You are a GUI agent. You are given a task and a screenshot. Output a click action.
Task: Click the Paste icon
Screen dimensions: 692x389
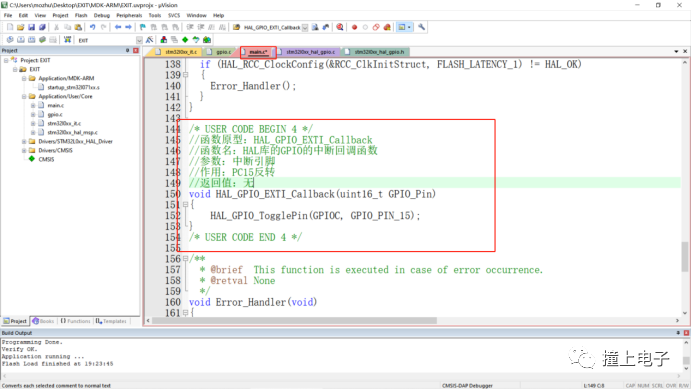click(78, 27)
